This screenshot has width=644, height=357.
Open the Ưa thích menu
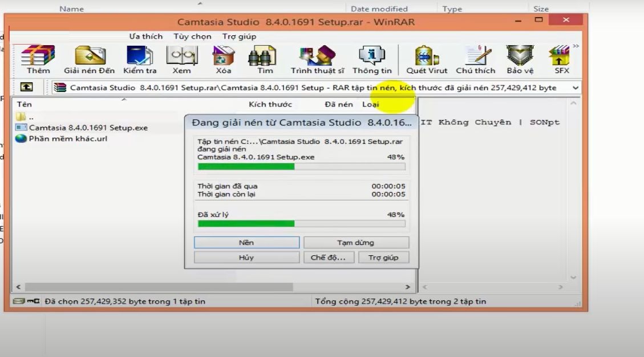[x=146, y=35]
